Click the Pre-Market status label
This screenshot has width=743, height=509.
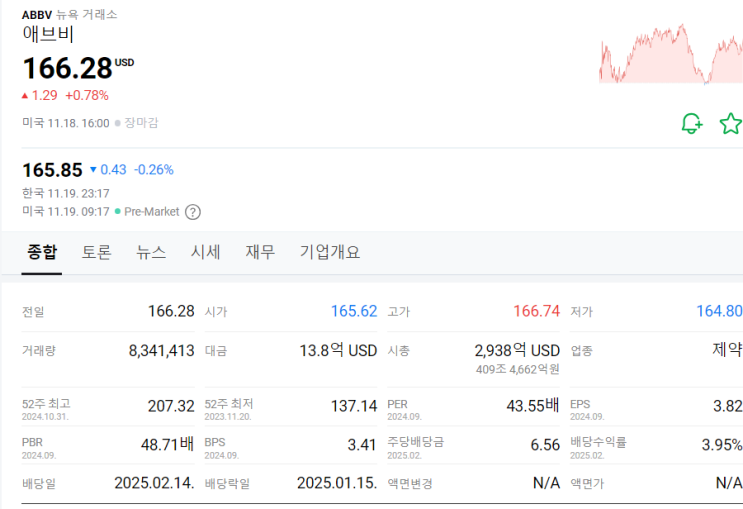coord(152,212)
